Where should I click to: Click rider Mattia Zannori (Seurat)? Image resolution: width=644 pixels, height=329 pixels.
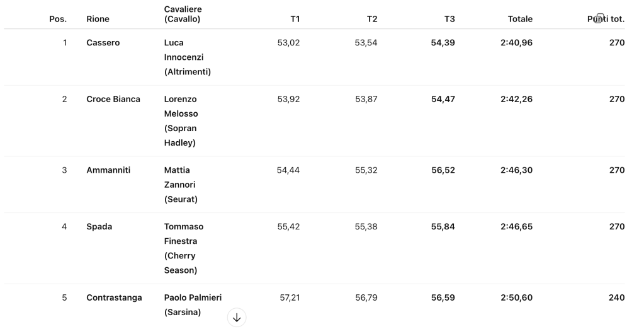pos(181,185)
